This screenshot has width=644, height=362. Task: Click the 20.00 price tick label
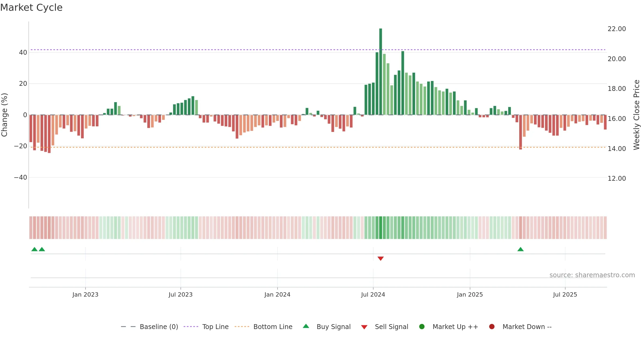(617, 59)
